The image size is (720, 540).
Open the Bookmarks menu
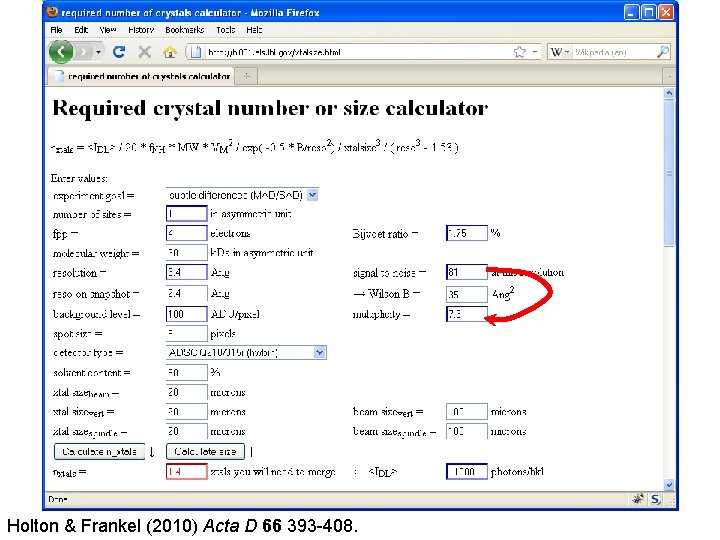(185, 30)
